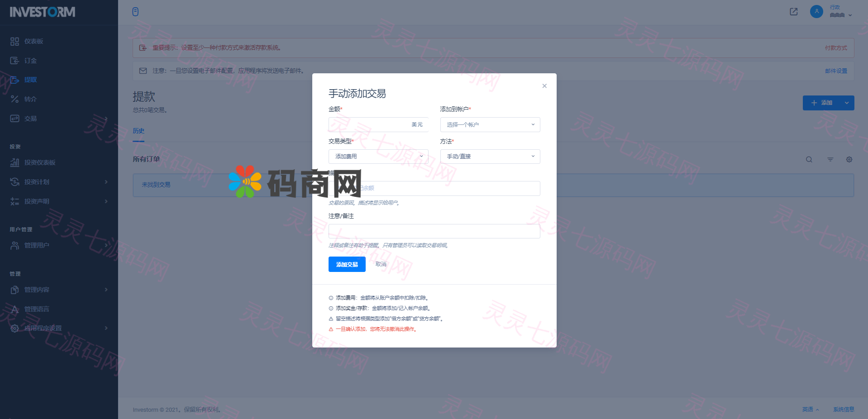This screenshot has width=868, height=419.
Task: Click search icon above orders list
Action: coord(809,159)
